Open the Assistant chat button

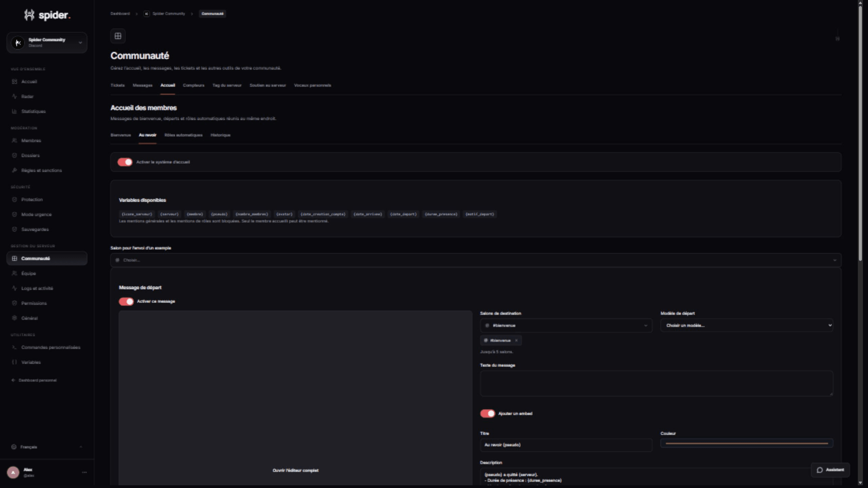pos(830,470)
